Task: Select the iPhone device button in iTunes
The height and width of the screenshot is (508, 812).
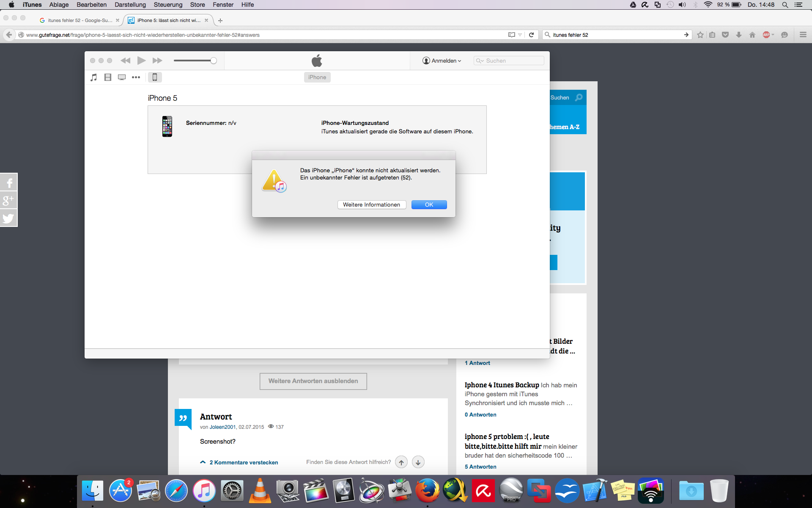Action: point(155,77)
